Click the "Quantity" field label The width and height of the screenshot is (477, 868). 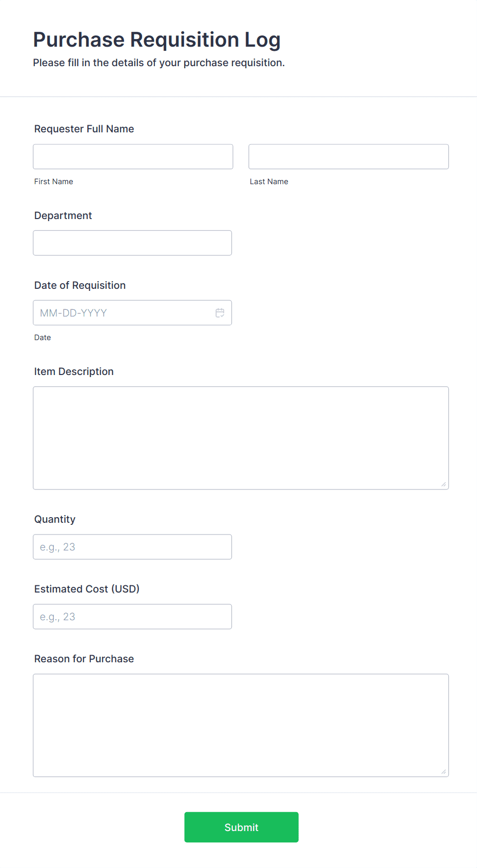pyautogui.click(x=55, y=519)
